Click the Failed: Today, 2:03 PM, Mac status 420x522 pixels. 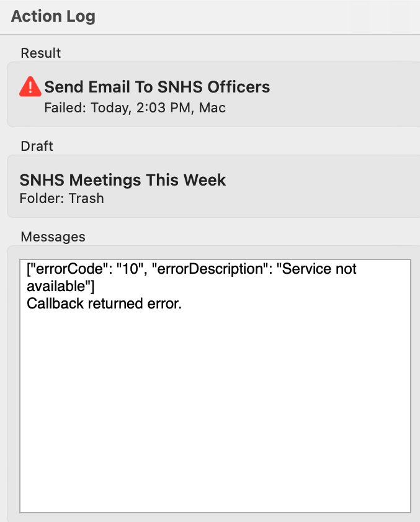pos(135,108)
